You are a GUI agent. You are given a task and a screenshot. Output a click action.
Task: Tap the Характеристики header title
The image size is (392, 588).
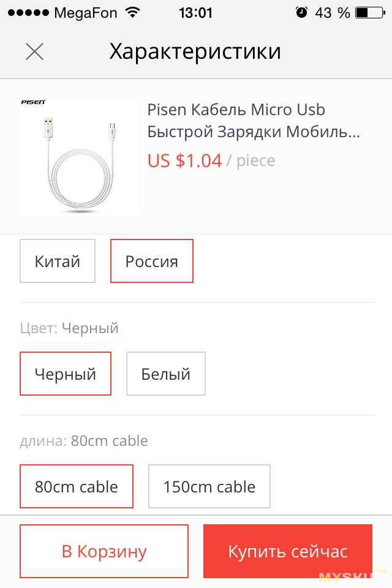tap(195, 51)
